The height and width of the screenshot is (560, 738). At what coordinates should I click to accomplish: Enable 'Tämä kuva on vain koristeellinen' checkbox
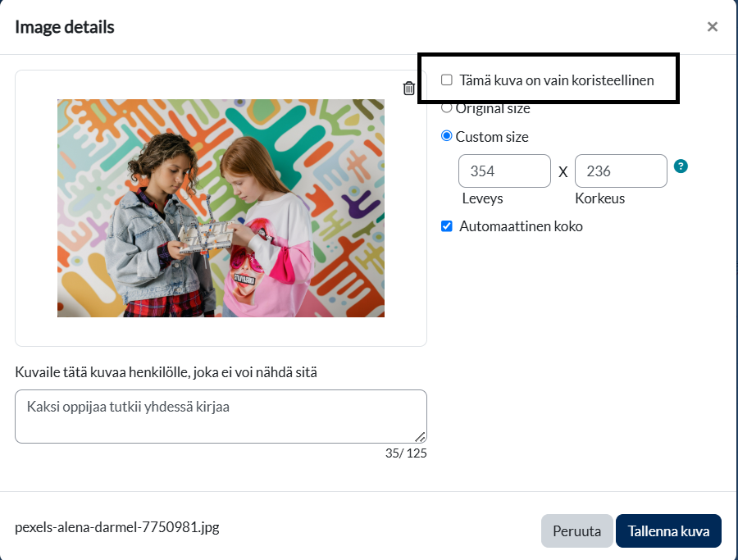(x=447, y=80)
